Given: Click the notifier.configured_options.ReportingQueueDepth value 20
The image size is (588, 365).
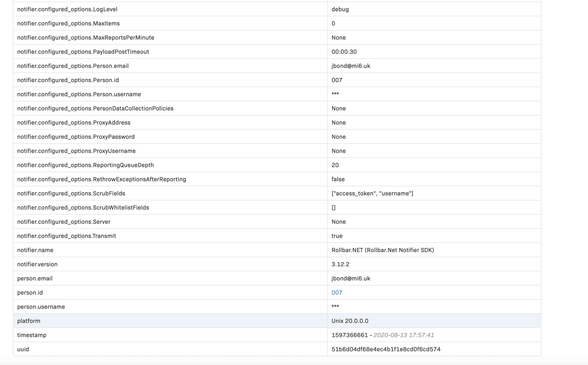Looking at the screenshot, I should point(335,165).
